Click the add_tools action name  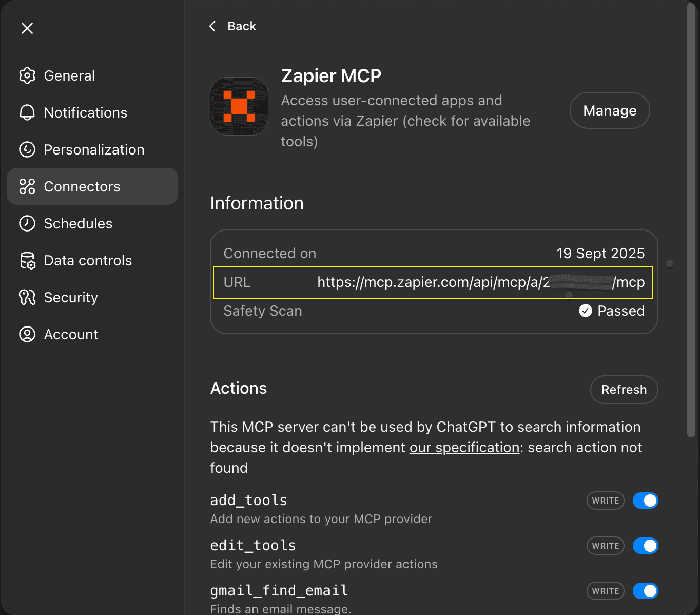click(248, 500)
